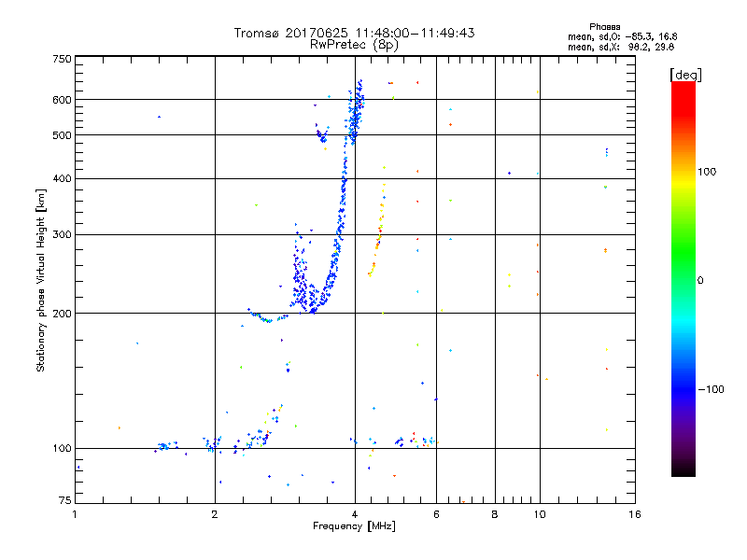Click the x-axis label '2'
The image size is (747, 560).
215,514
